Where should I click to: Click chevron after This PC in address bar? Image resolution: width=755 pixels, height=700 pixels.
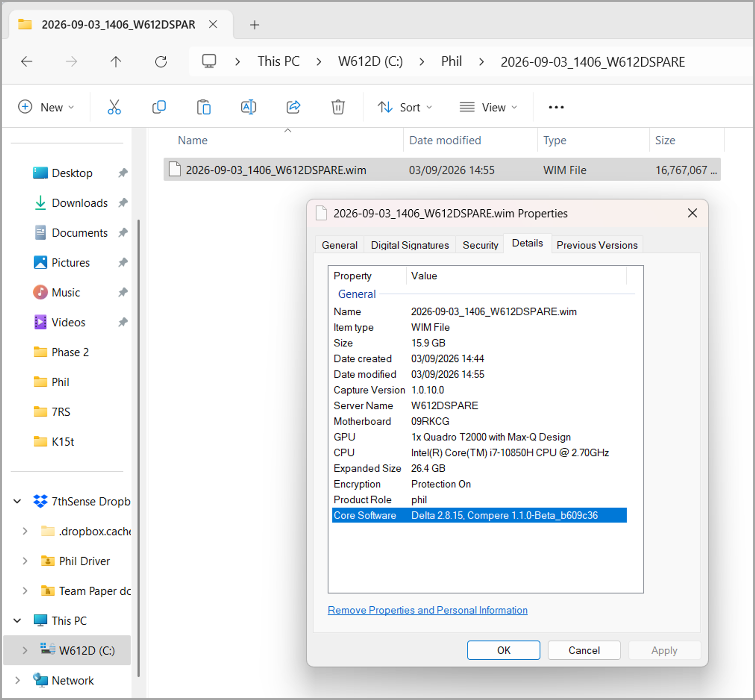click(319, 61)
